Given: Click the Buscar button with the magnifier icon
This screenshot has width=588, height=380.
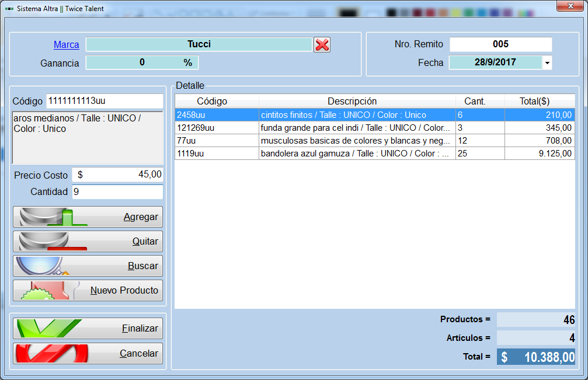Looking at the screenshot, I should point(88,266).
